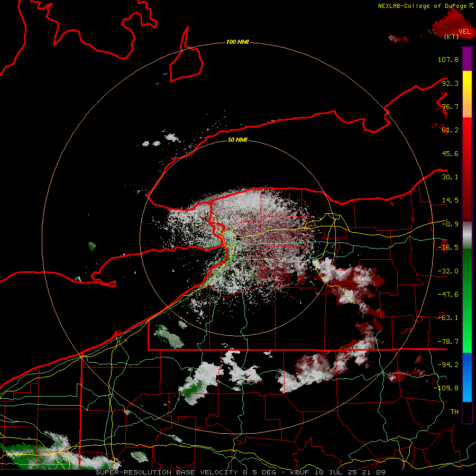This screenshot has width=476, height=476.
Task: Select the 14.5 scale value
Action: [x=450, y=200]
